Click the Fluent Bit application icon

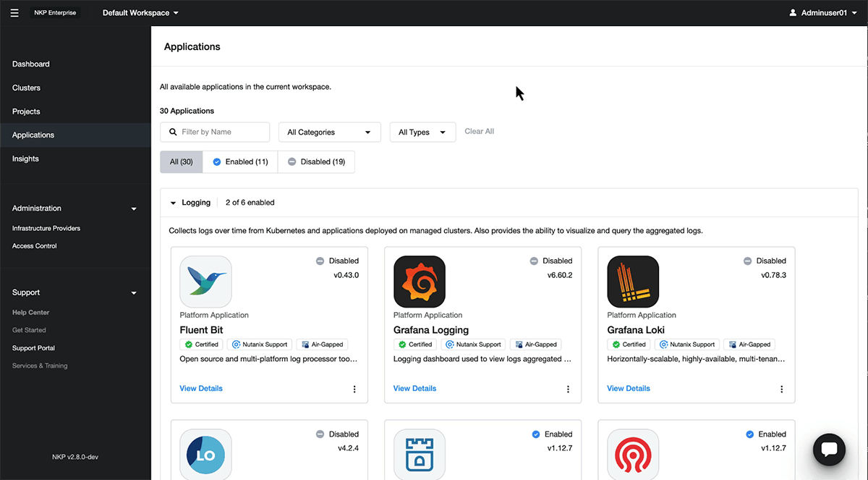(x=205, y=282)
